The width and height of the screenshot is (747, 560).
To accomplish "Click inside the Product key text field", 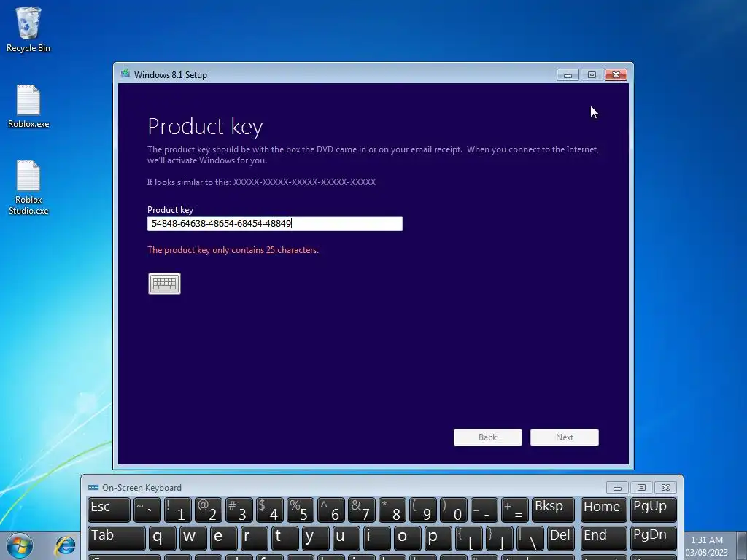I will pyautogui.click(x=275, y=223).
